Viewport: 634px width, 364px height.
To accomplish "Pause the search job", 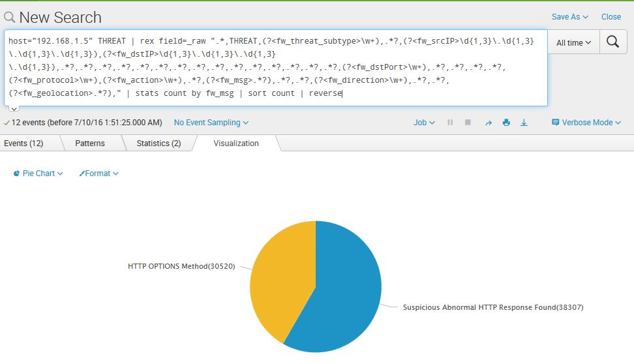I will pyautogui.click(x=450, y=122).
